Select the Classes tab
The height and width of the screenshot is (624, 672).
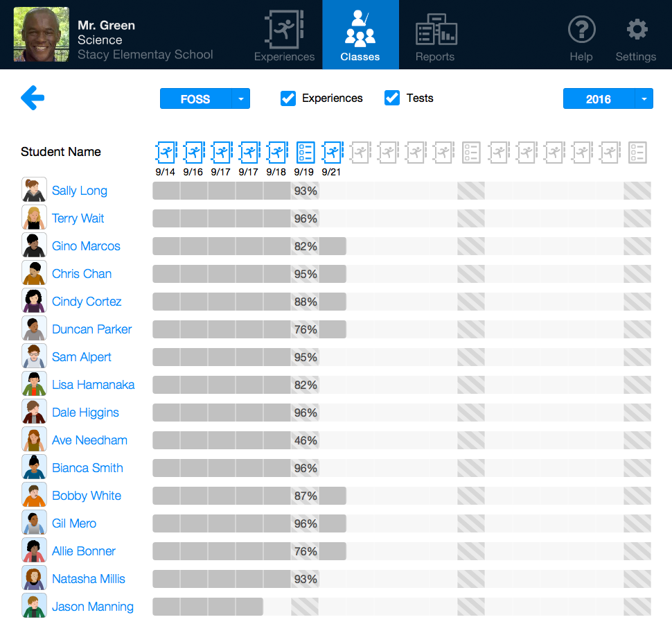tap(360, 35)
